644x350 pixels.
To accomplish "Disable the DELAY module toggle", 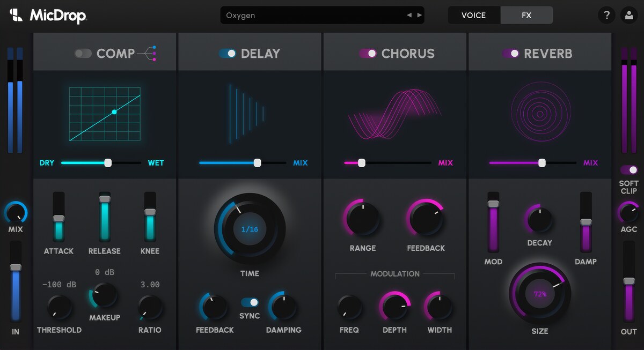I will (x=227, y=54).
